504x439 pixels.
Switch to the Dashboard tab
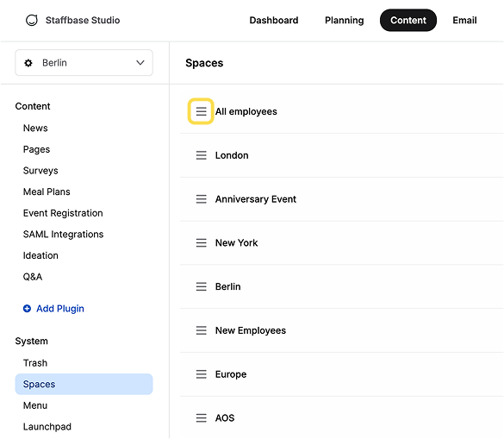pyautogui.click(x=274, y=21)
